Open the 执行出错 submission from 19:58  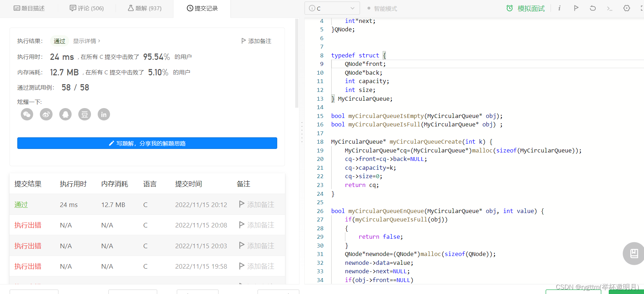[x=28, y=266]
